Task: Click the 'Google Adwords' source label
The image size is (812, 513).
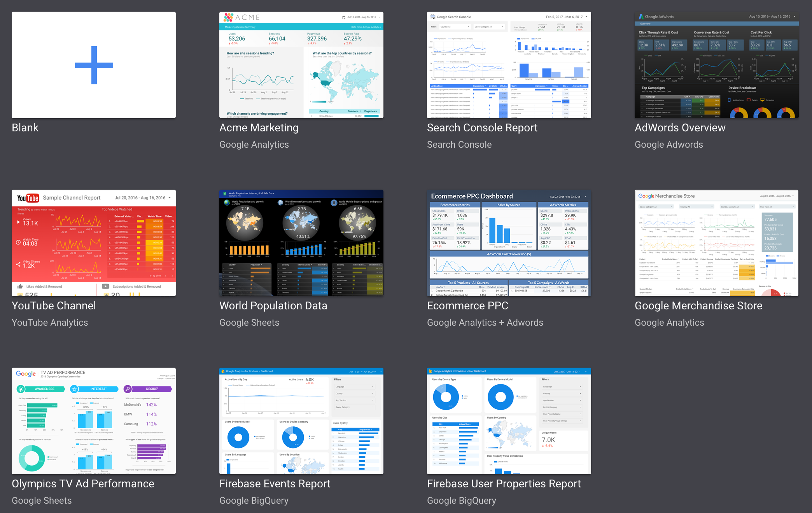Action: [669, 145]
